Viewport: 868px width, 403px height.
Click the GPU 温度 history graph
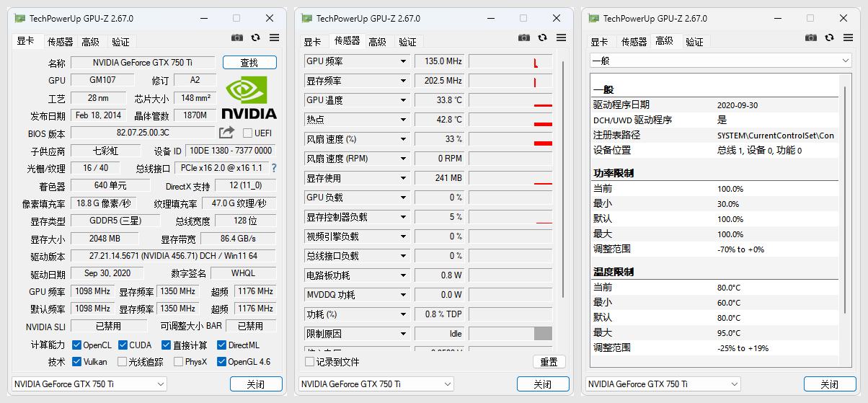(x=510, y=100)
